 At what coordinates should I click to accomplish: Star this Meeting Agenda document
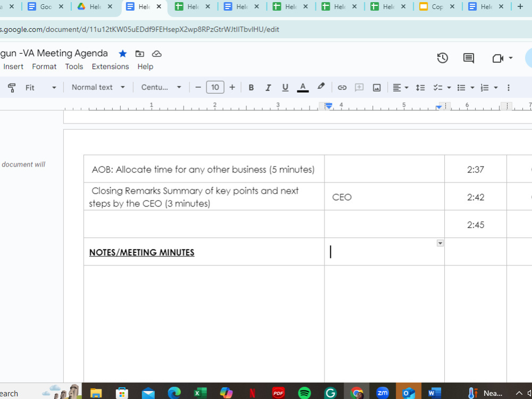tap(123, 54)
